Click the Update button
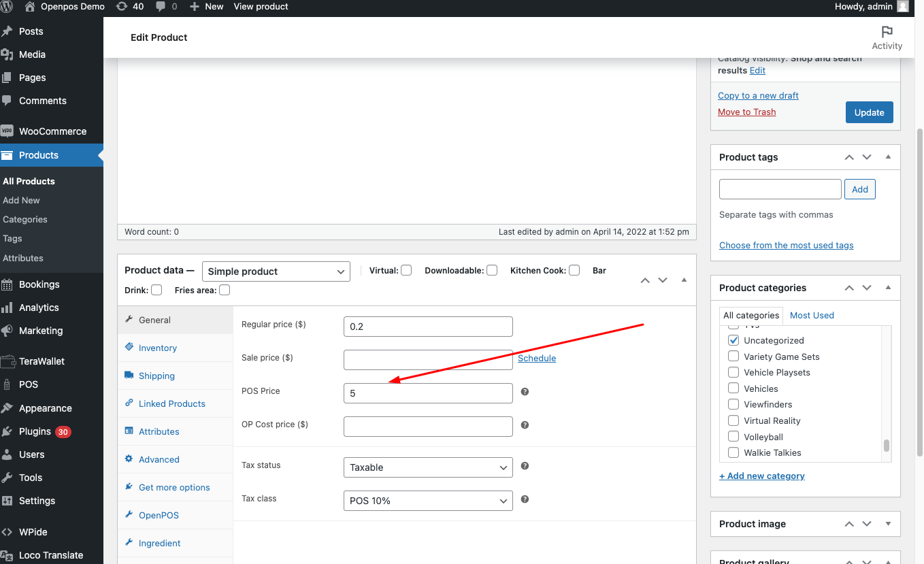This screenshot has height=564, width=924. [870, 112]
